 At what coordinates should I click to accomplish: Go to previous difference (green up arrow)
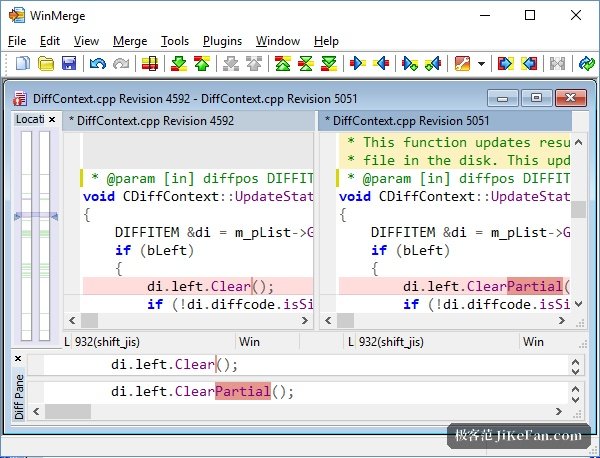pyautogui.click(x=202, y=64)
